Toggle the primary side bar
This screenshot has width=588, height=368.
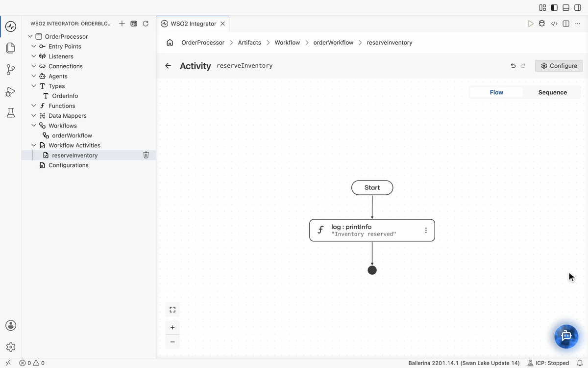tap(554, 7)
